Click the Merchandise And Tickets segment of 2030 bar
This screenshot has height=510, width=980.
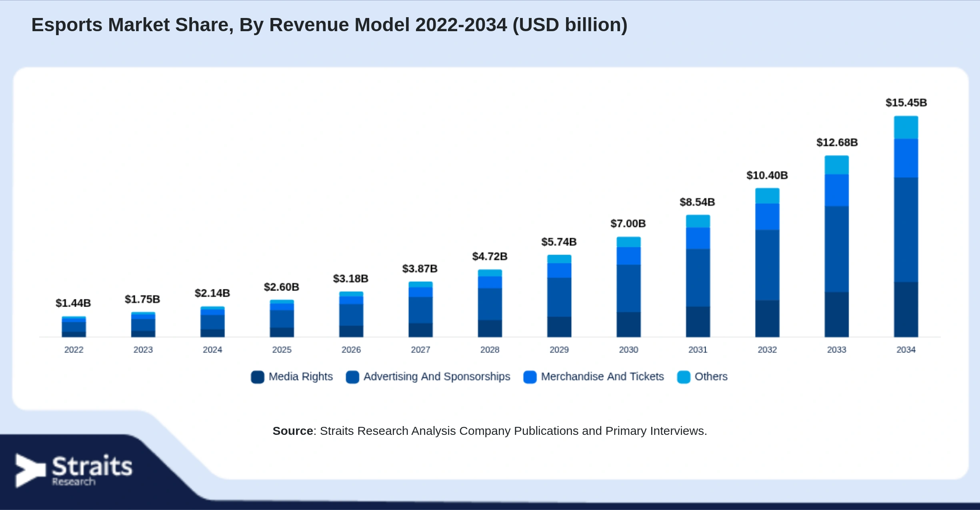(x=629, y=256)
